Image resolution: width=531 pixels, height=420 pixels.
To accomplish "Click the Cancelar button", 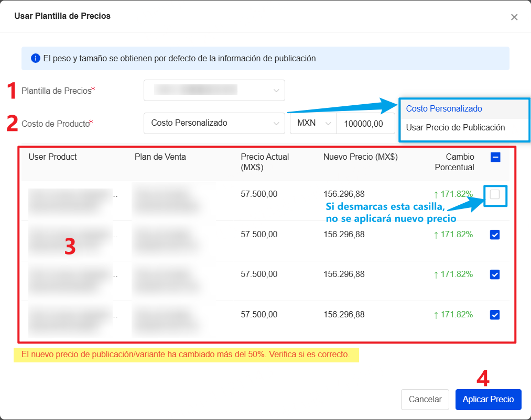I will pyautogui.click(x=425, y=400).
